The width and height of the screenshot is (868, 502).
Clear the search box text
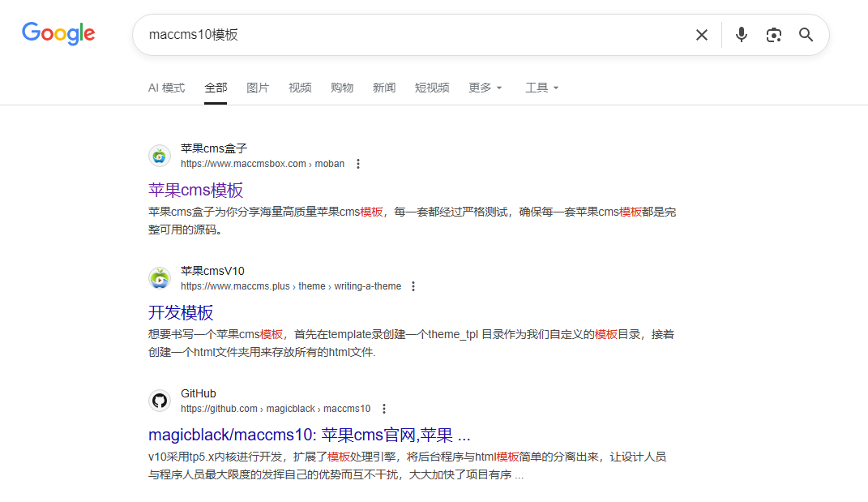pos(701,35)
